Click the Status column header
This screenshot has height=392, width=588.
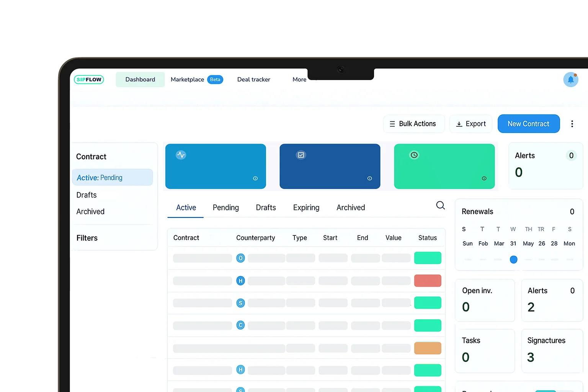click(x=428, y=238)
